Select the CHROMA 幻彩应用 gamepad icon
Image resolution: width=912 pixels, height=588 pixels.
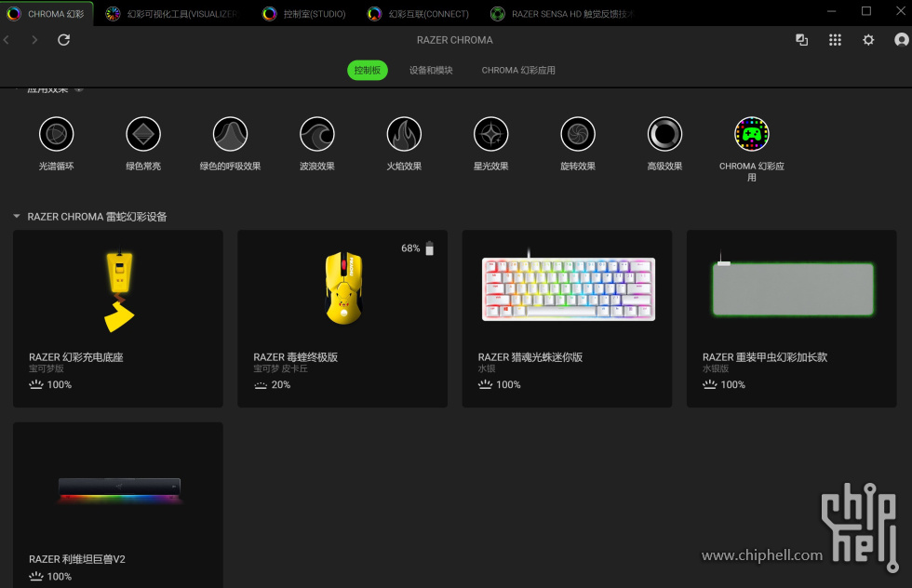coord(752,134)
